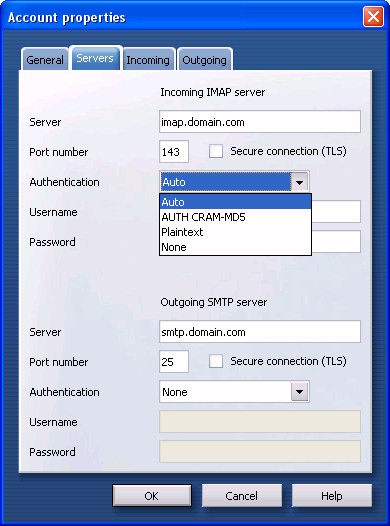
Task: Select the Servers tab
Action: (95, 58)
